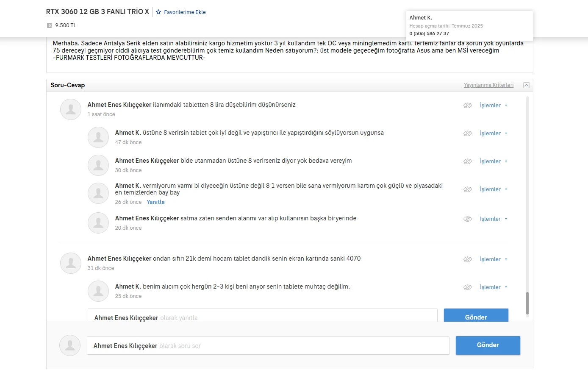Open İşlemler menu on 'benim alıcım çok' reply
Viewport: 588px width, 381px height.
[x=494, y=287]
